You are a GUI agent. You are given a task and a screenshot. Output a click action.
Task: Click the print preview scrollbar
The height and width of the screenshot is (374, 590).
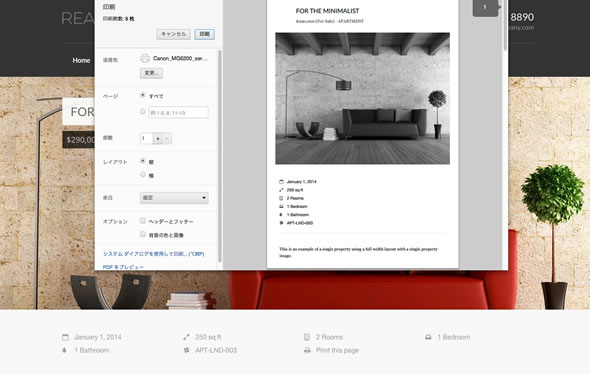point(505,24)
